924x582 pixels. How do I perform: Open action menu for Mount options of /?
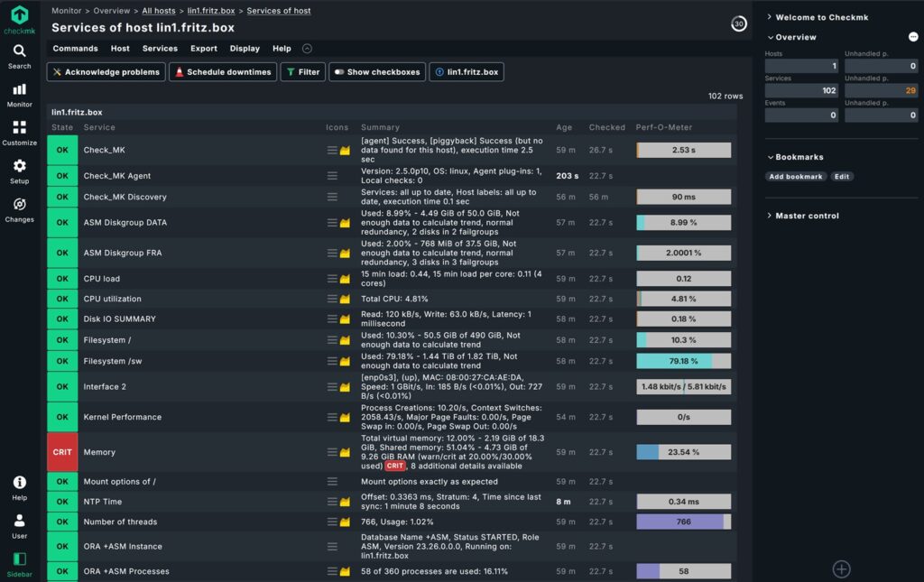[x=332, y=481]
